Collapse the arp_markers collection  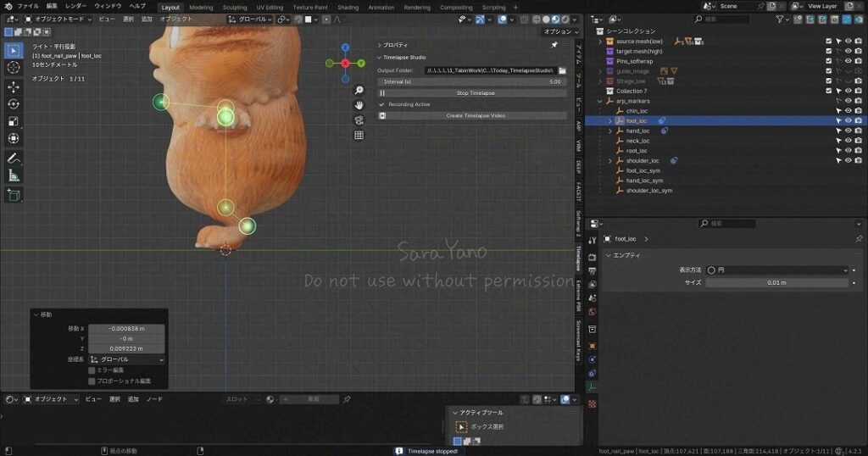point(600,101)
